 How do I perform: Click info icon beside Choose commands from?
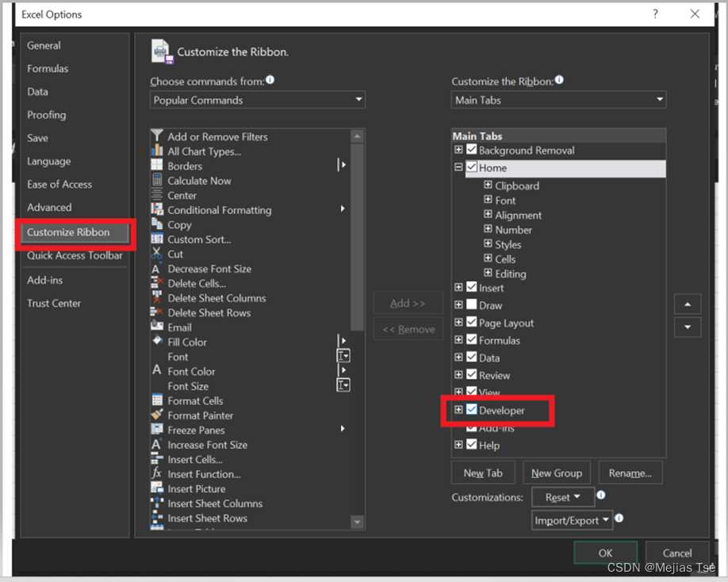pos(270,80)
